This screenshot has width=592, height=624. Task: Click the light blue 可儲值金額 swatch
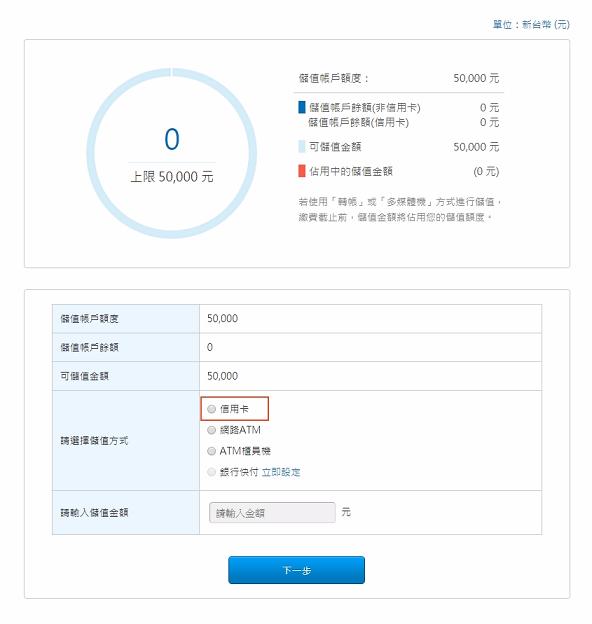point(302,146)
